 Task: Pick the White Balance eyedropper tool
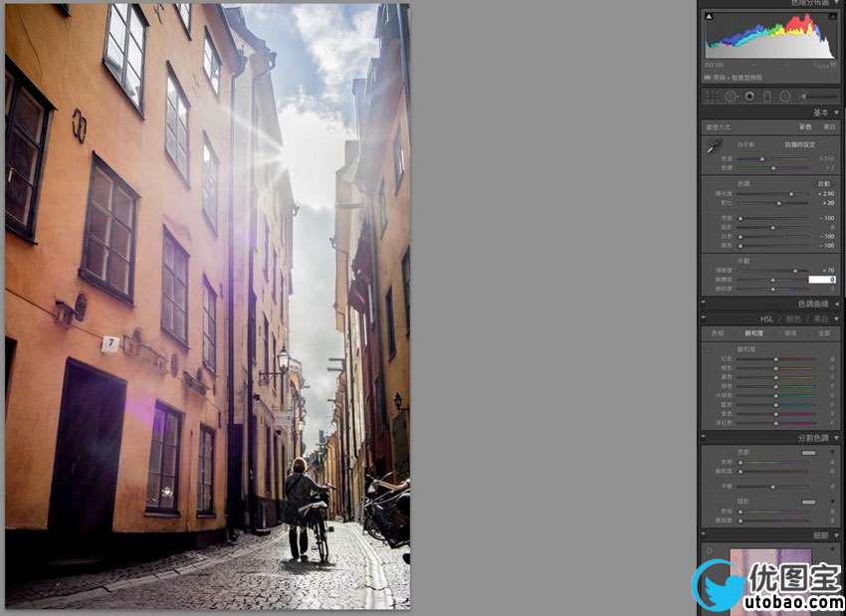tap(715, 145)
